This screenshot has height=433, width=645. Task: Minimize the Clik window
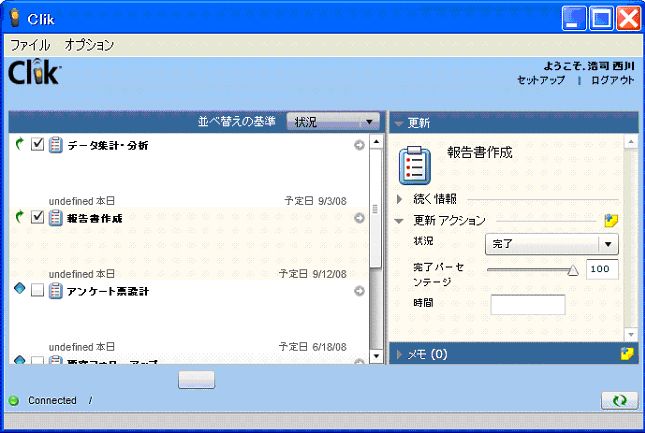pos(574,18)
